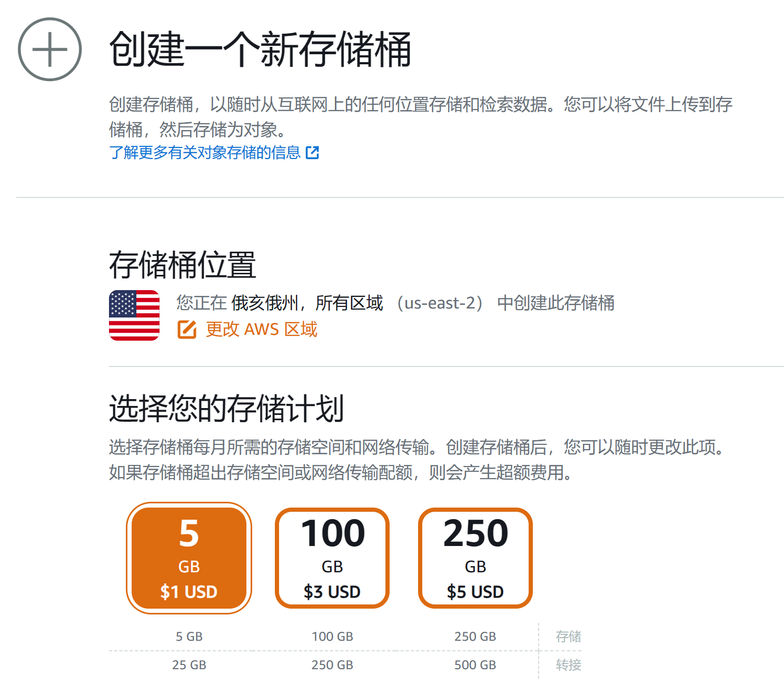Choose the 100 GB $3 USD plan

click(x=332, y=558)
